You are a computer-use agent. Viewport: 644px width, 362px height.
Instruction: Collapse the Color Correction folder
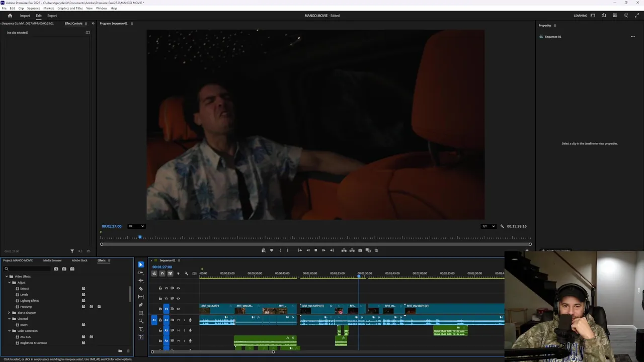(x=9, y=331)
